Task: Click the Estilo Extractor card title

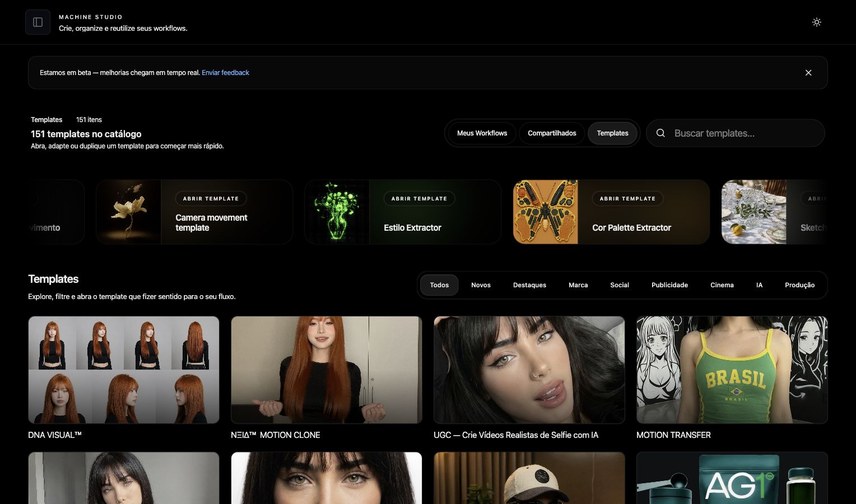Action: coord(412,228)
